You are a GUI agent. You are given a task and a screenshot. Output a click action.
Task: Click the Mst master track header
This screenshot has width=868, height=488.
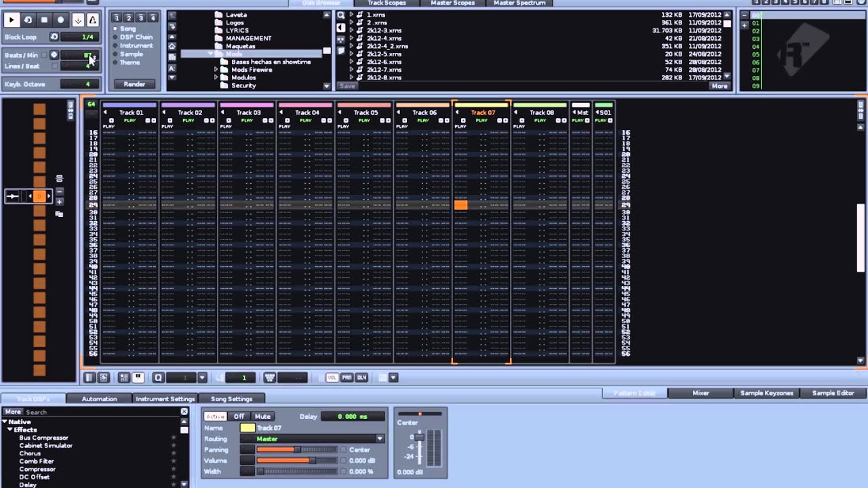point(582,113)
